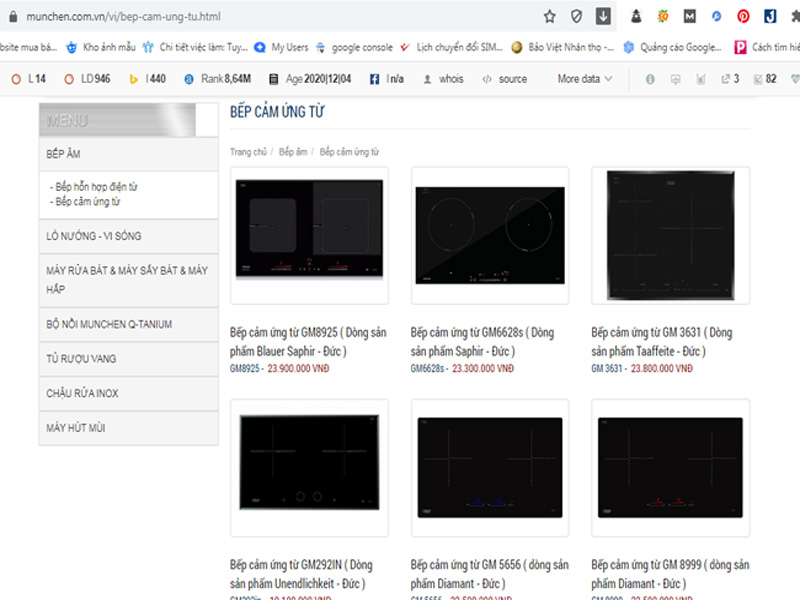
Task: Open GM 8999 cooktop product image
Action: 670,468
